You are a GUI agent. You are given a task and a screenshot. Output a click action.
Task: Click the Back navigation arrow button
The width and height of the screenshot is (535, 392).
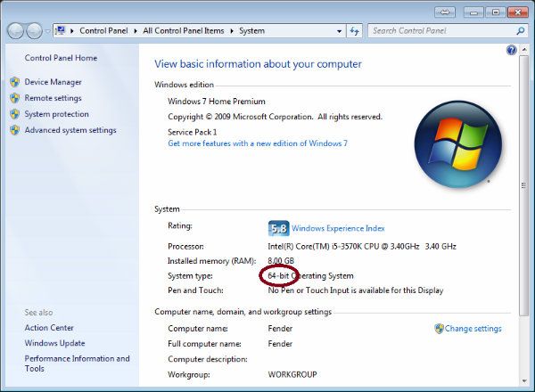pyautogui.click(x=15, y=31)
